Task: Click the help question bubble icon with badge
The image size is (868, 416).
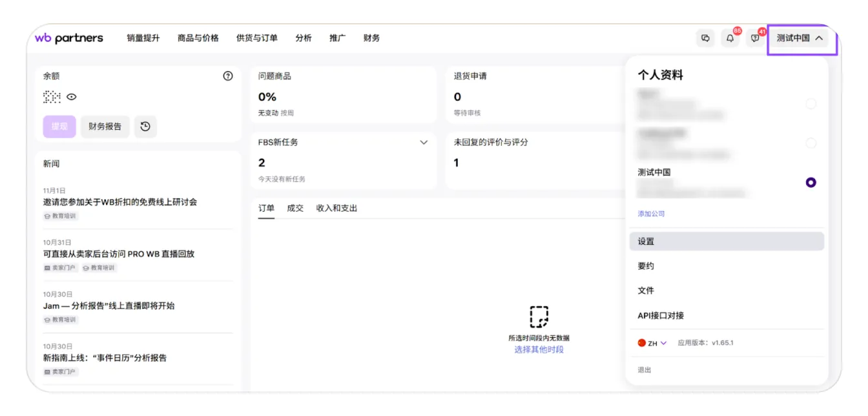Action: 754,38
